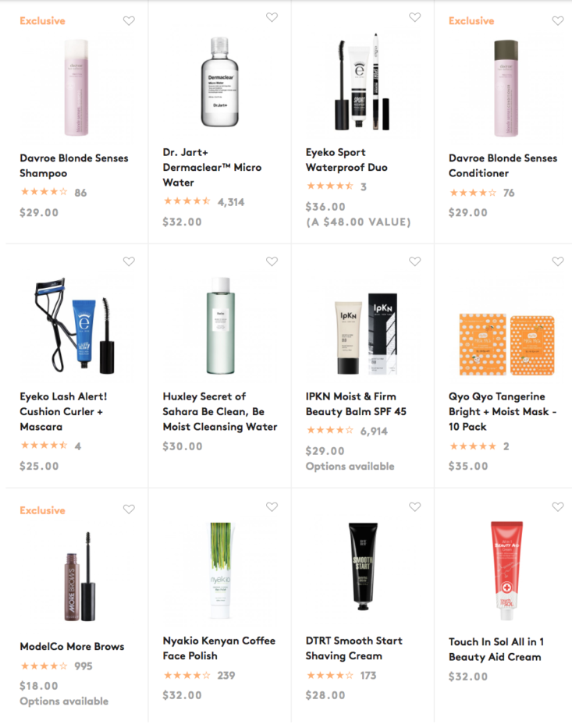Image resolution: width=572 pixels, height=728 pixels.
Task: Select the Qyo Qyo orange mask pack image
Action: [506, 344]
